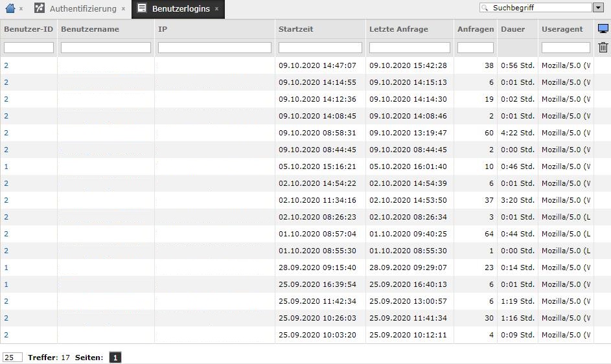Sort by Startzeit column header
The height and width of the screenshot is (364, 611).
pyautogui.click(x=295, y=29)
